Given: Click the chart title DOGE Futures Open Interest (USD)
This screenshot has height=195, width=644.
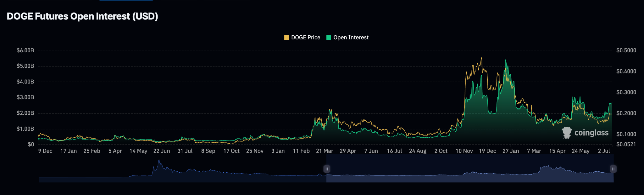Looking at the screenshot, I should point(82,16).
